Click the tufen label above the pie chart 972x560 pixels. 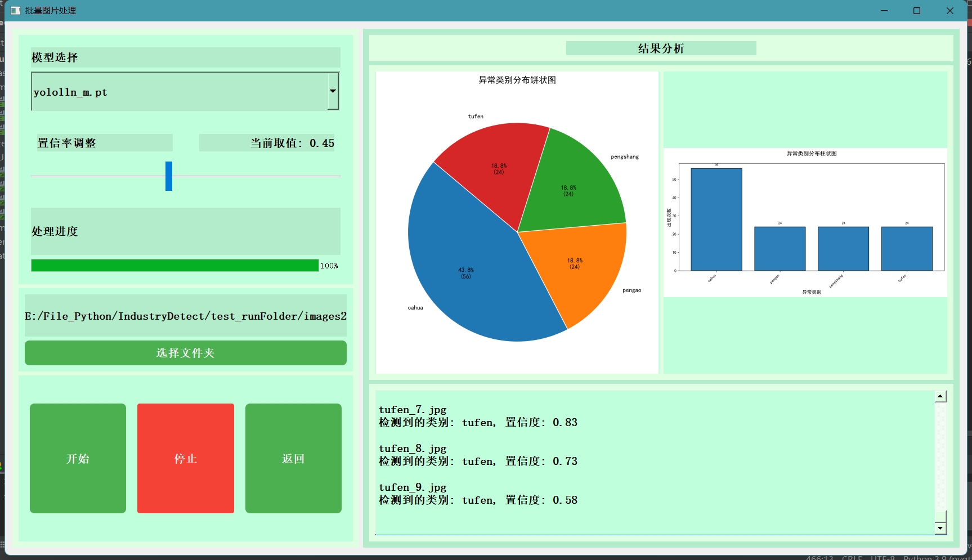pyautogui.click(x=476, y=117)
